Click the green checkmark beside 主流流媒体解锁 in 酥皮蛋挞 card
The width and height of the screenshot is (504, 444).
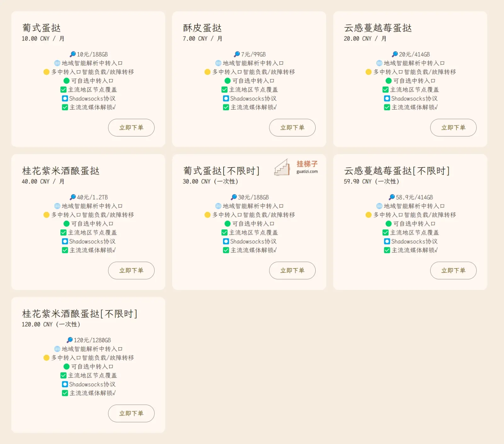226,107
